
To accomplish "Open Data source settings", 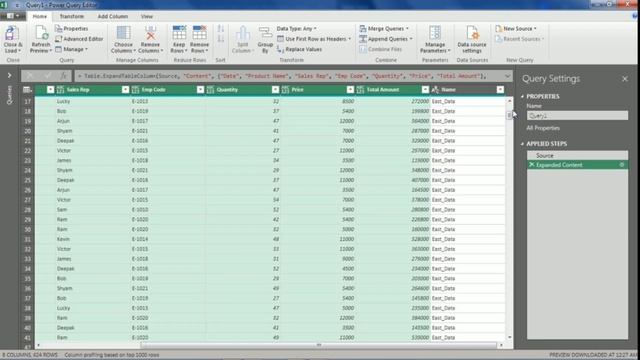I will 472,40.
